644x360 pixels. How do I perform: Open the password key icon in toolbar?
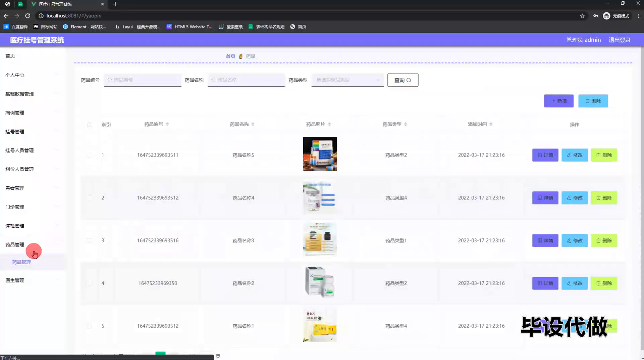pyautogui.click(x=596, y=16)
